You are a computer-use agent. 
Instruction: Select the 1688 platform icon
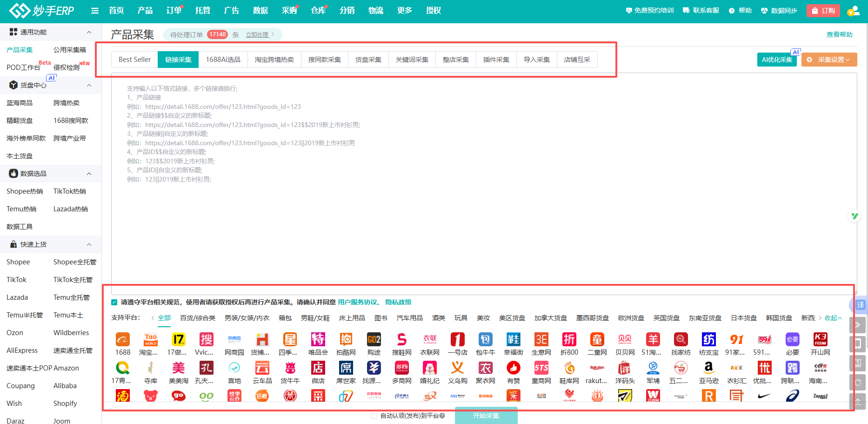pyautogui.click(x=123, y=339)
